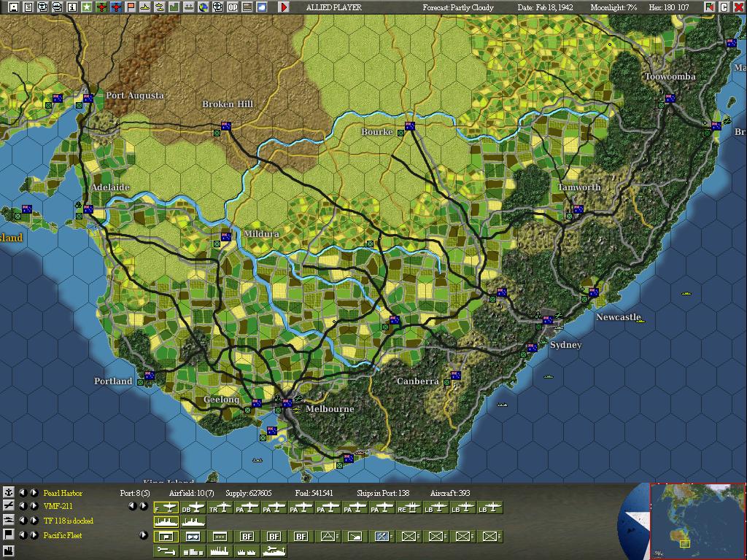The width and height of the screenshot is (747, 560).
Task: Next HQ arrow beside Pacific Fleet
Action: tap(34, 534)
